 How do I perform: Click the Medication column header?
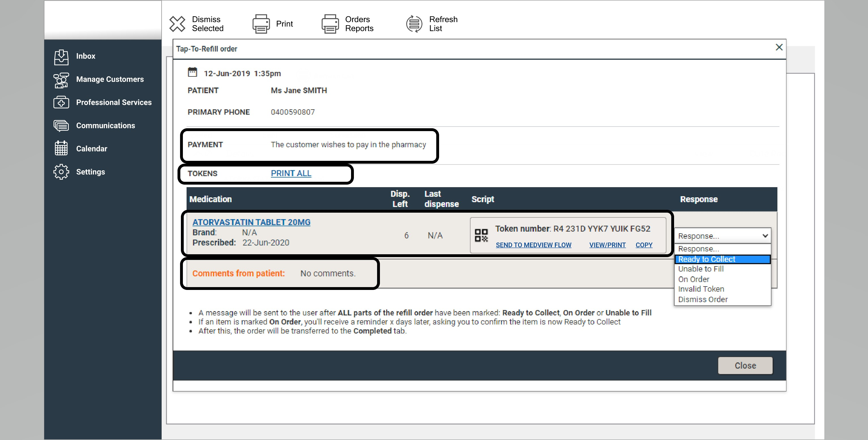(211, 199)
